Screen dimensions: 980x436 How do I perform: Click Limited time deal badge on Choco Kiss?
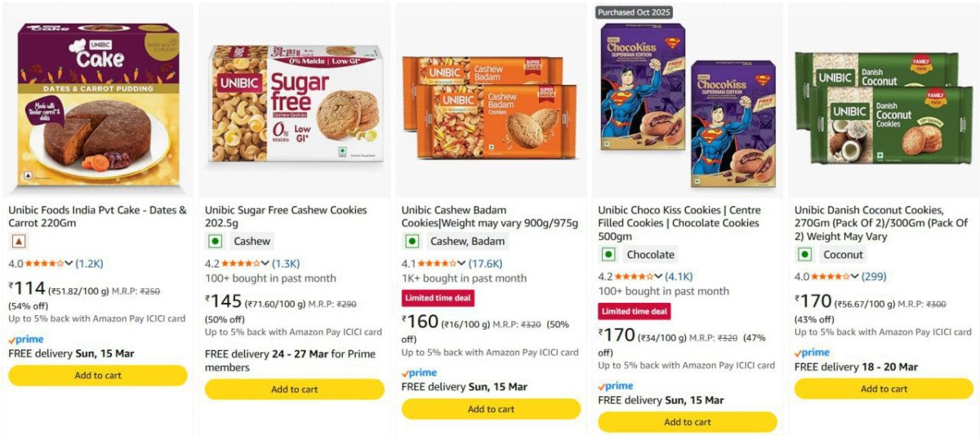coord(635,311)
